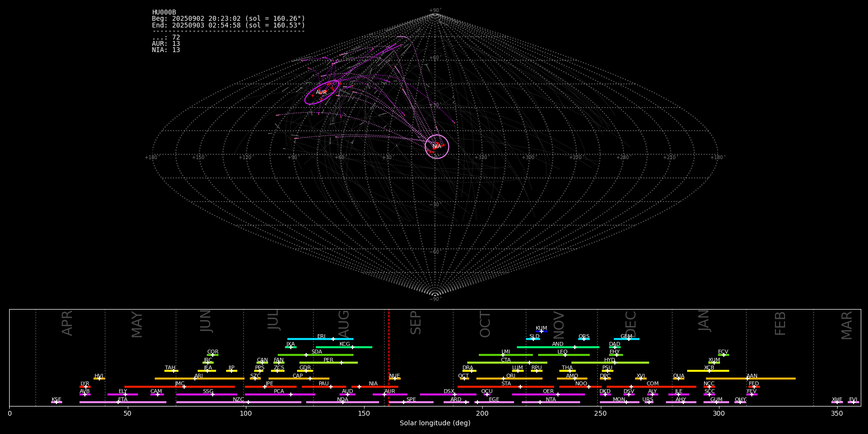
Task: Click the KUM peak marker in the timeline
Action: tap(542, 331)
